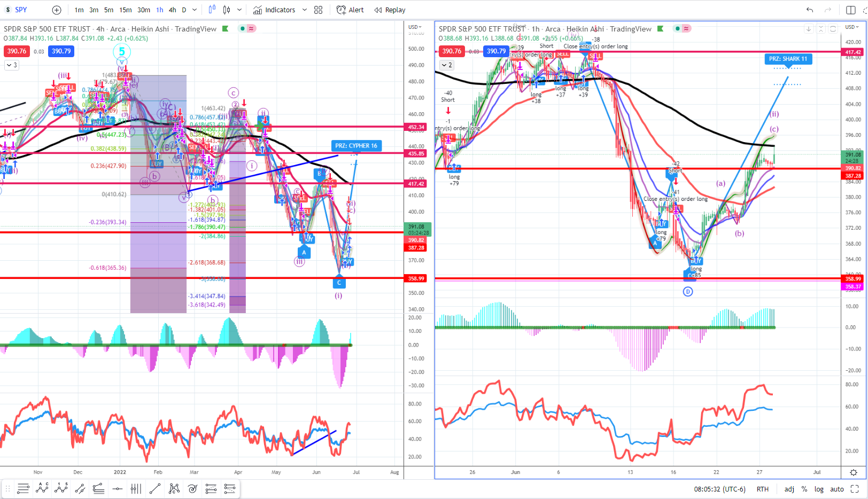
Task: Click the green flag icon in the 4h chart title
Action: [x=226, y=29]
